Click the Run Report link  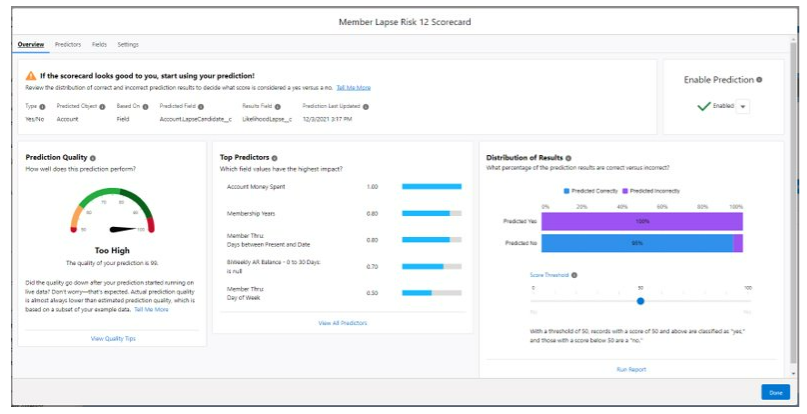(631, 369)
